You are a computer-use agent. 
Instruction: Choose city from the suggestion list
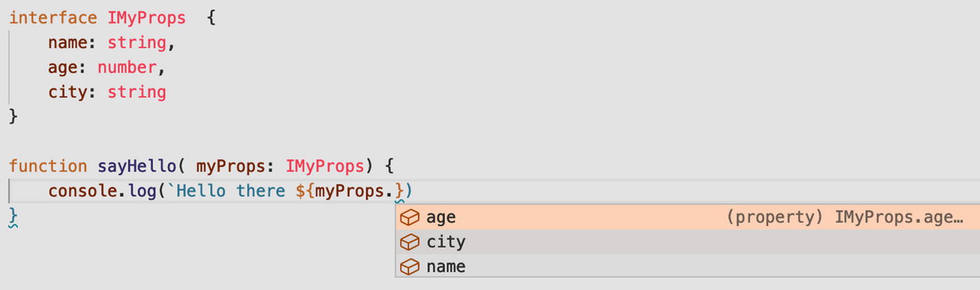pyautogui.click(x=446, y=242)
